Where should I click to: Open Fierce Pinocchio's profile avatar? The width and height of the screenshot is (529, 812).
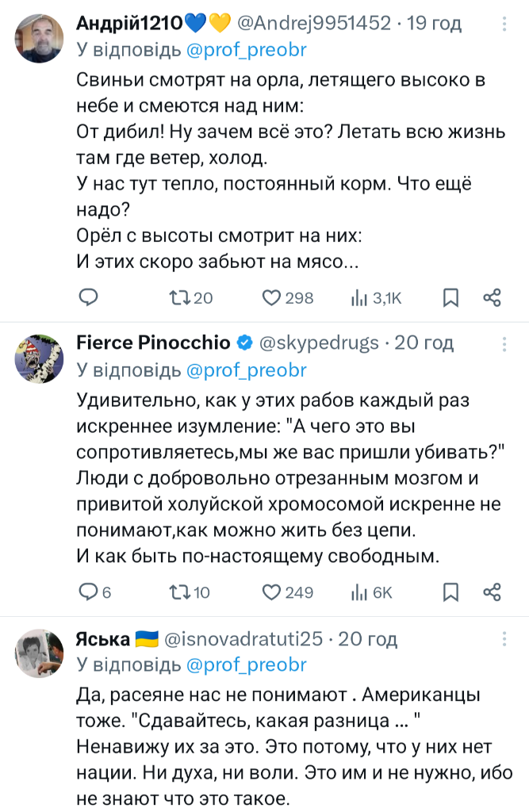39,358
